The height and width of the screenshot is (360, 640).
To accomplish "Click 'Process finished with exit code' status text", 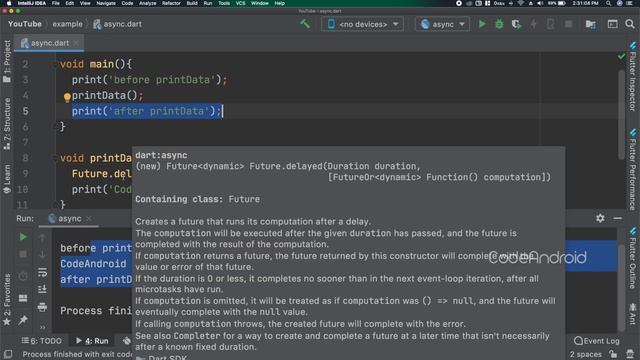I will pyautogui.click(x=78, y=354).
